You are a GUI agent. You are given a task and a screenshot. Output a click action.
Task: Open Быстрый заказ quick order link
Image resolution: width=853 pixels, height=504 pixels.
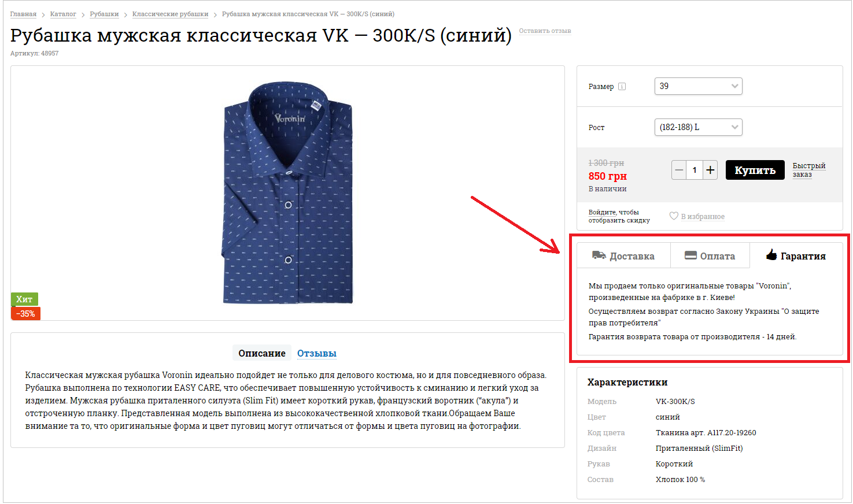(808, 170)
